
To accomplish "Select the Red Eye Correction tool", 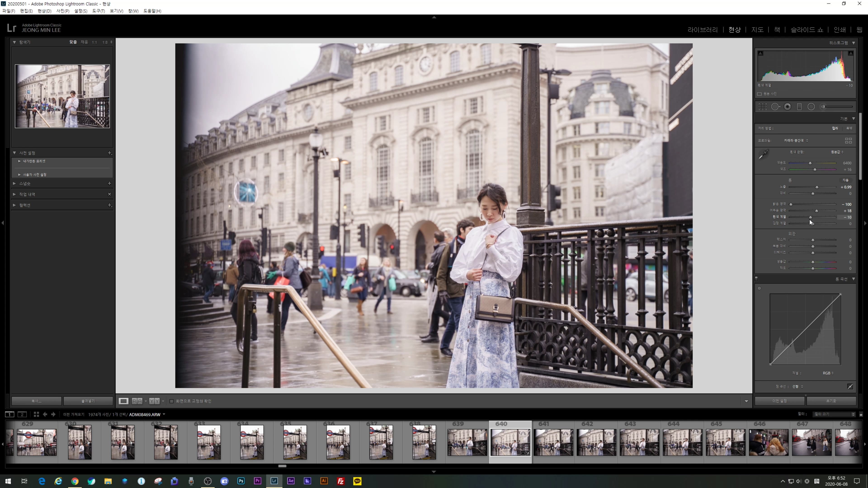I will click(x=788, y=107).
